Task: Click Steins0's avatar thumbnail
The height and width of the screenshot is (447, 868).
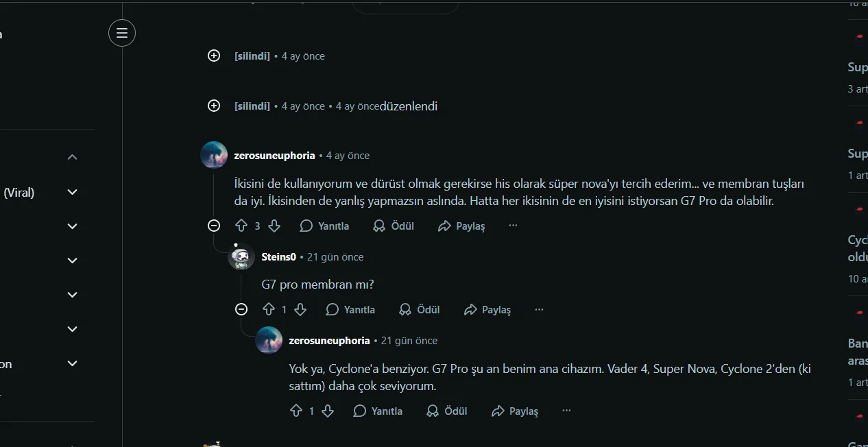Action: (241, 257)
